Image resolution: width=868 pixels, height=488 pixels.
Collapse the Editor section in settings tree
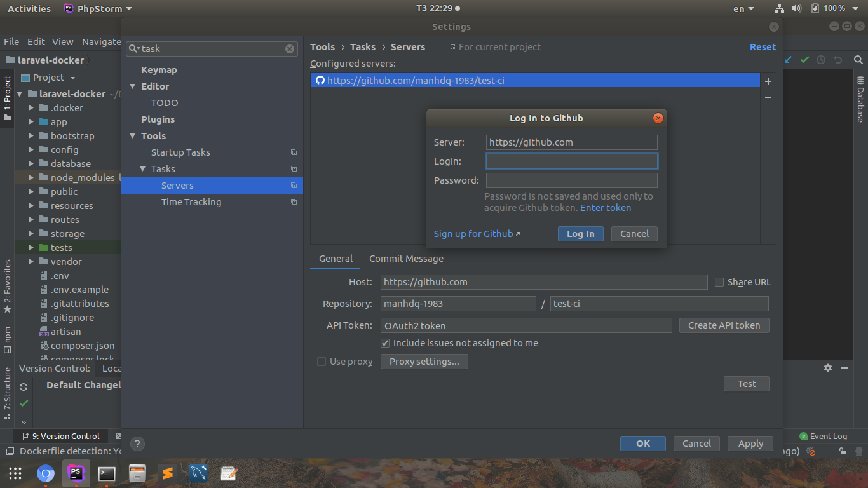click(x=133, y=86)
